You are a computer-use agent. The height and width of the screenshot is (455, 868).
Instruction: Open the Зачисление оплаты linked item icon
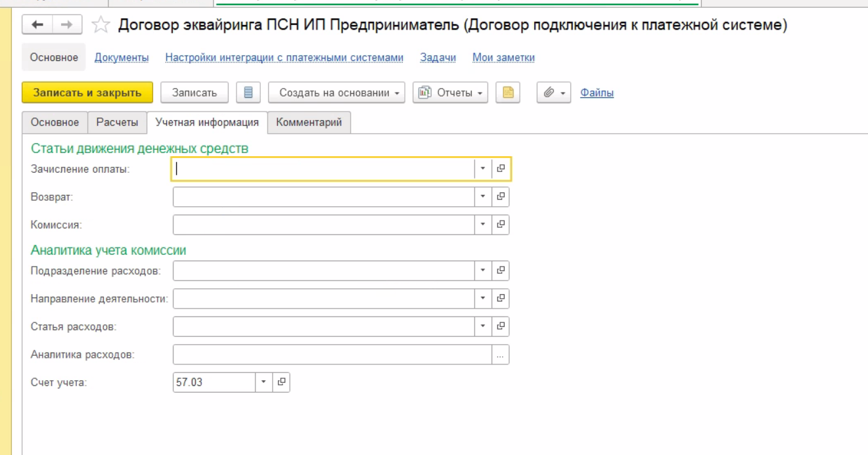click(x=501, y=169)
